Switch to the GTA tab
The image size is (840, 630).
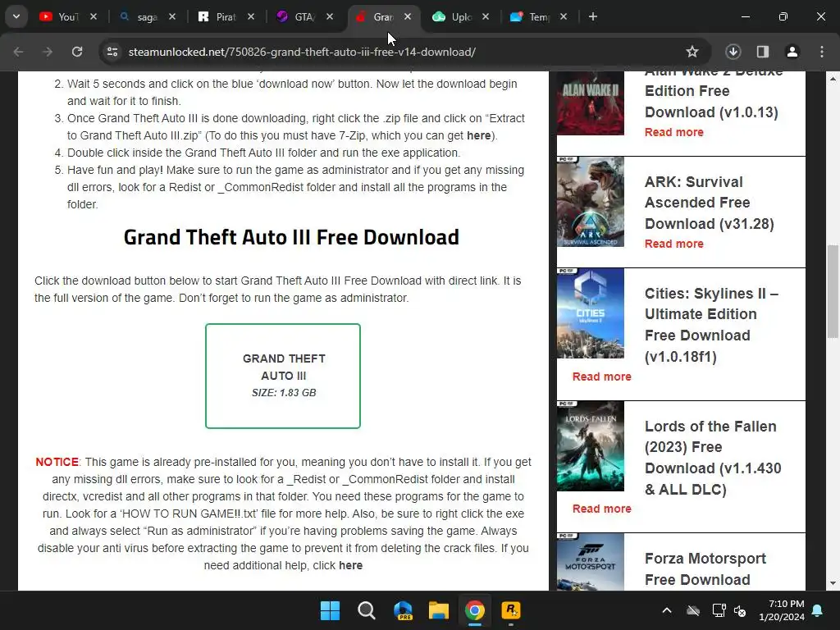[295, 16]
